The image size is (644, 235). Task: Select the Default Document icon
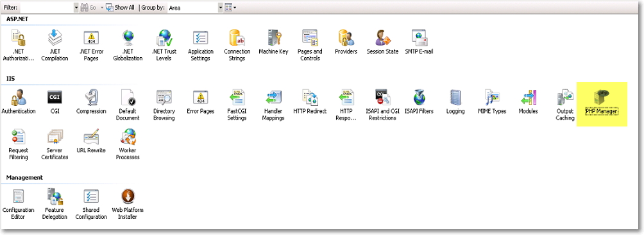coord(128,105)
